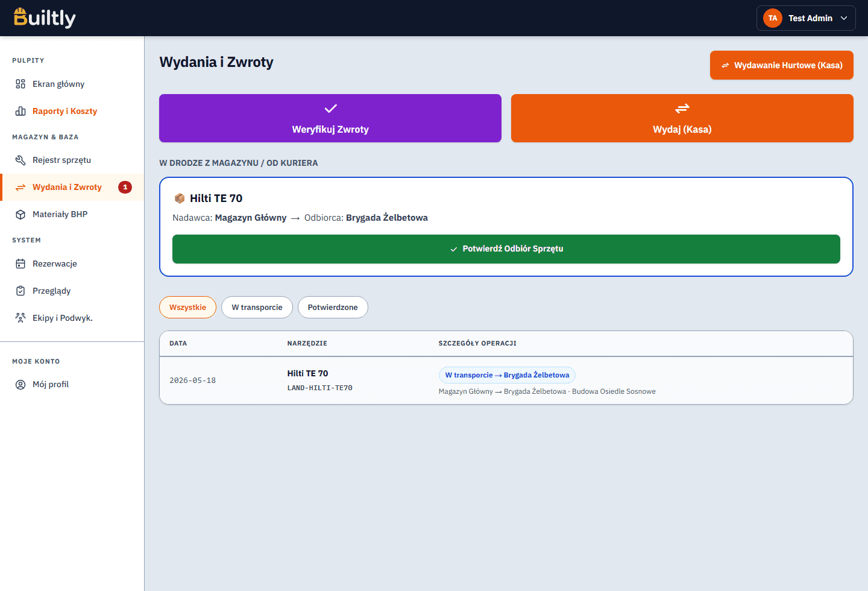Click the TA user avatar
Image resolution: width=868 pixels, height=591 pixels.
(772, 18)
